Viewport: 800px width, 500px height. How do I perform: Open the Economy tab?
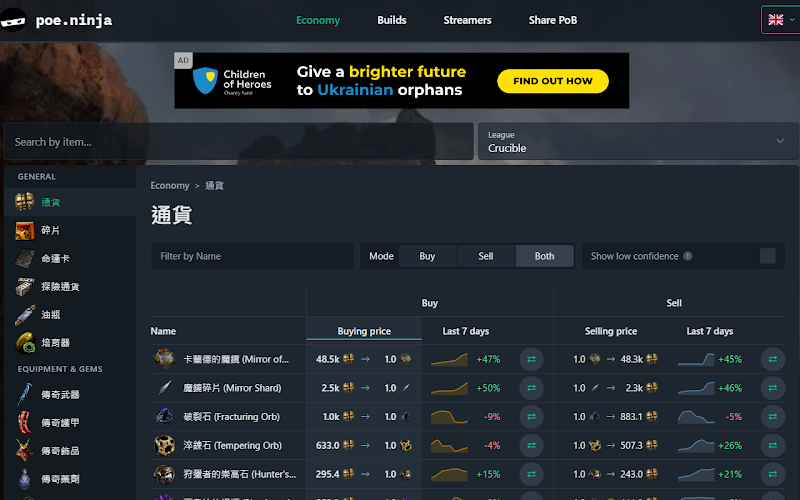pyautogui.click(x=318, y=20)
